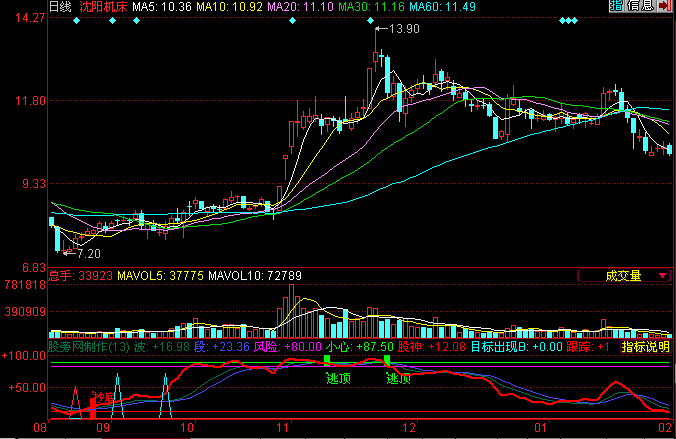Click the first green 逃顶 signal marker
The height and width of the screenshot is (439, 676).
coord(339,379)
